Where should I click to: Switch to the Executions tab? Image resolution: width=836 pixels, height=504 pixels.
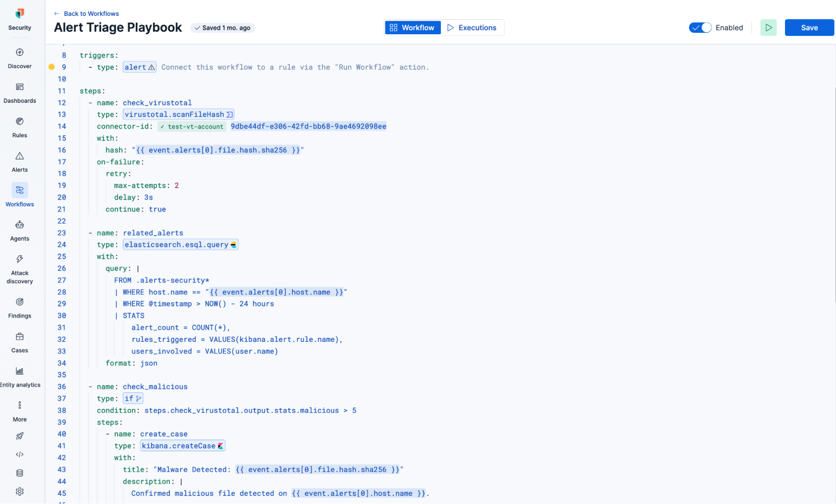[472, 28]
